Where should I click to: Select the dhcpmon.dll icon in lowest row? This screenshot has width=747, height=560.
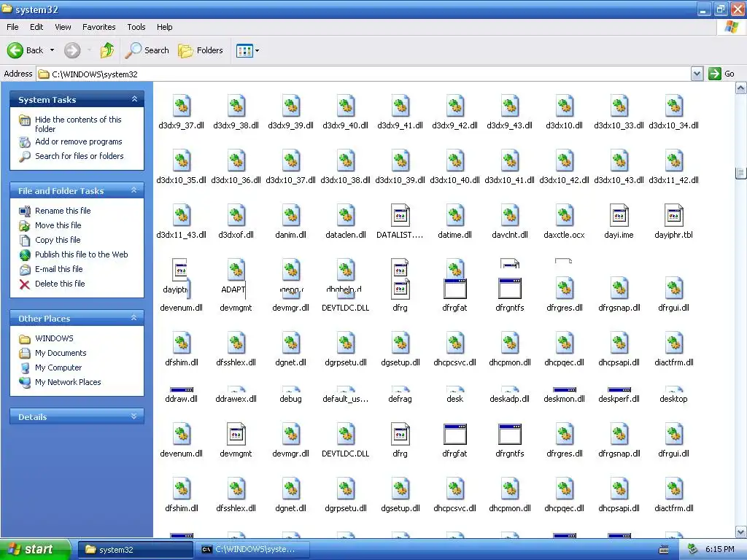pos(510,489)
